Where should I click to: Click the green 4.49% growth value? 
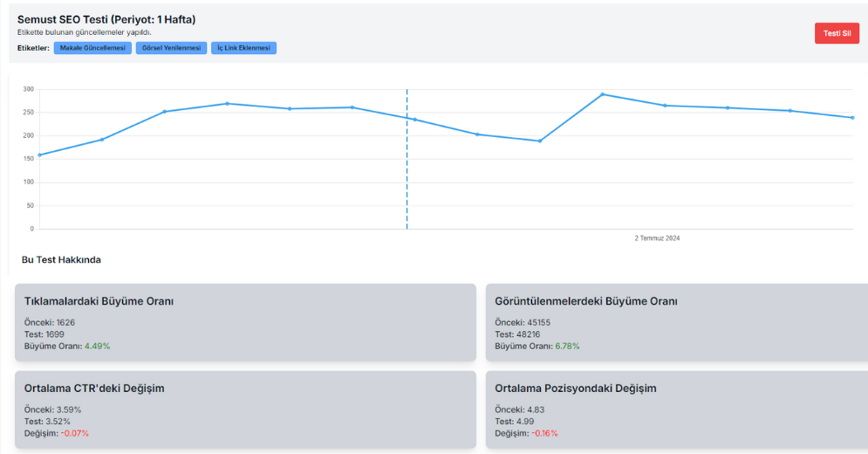[x=97, y=347]
